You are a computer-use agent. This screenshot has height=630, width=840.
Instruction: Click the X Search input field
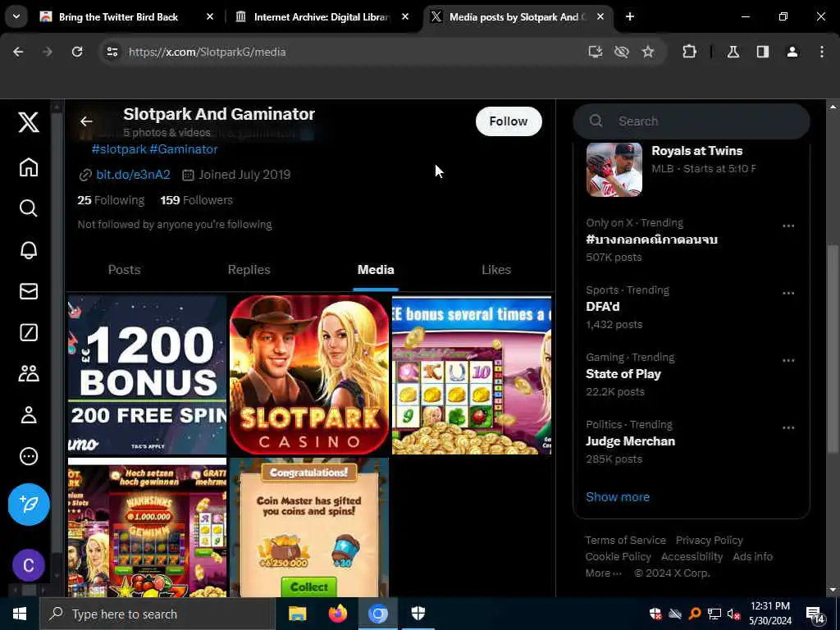692,121
